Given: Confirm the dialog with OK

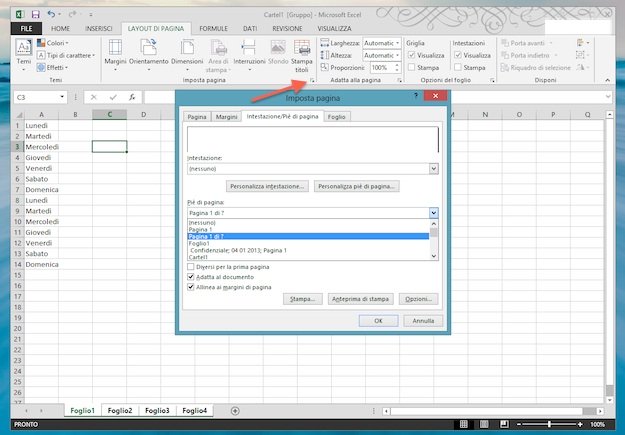Looking at the screenshot, I should 378,321.
